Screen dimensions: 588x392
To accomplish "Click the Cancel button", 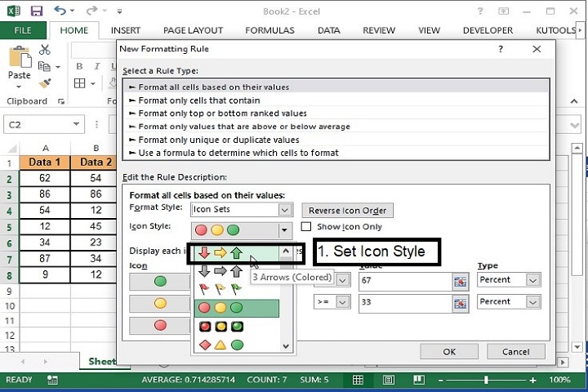I will pos(515,351).
